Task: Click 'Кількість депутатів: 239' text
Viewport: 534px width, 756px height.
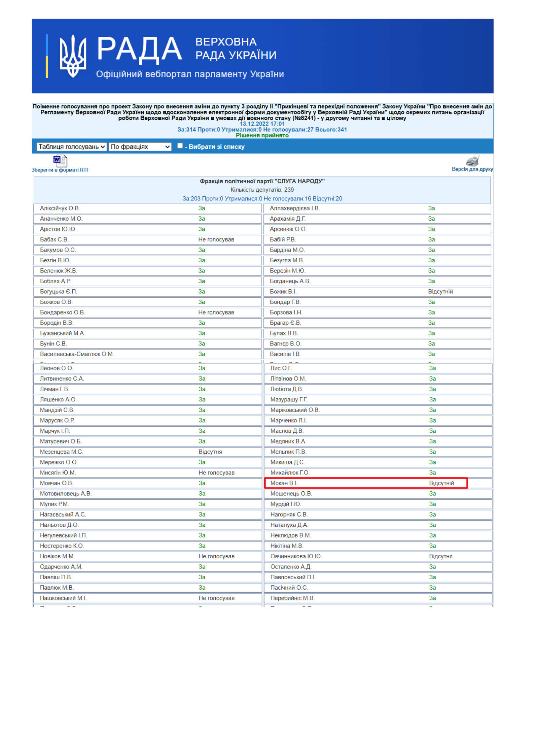Action: point(262,190)
